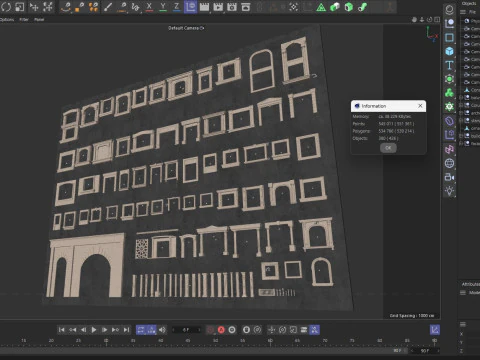Click the end frame 90 F field

[425, 351]
